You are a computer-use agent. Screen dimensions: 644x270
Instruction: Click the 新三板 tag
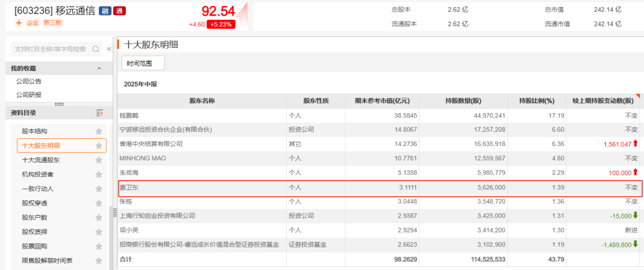tap(52, 23)
